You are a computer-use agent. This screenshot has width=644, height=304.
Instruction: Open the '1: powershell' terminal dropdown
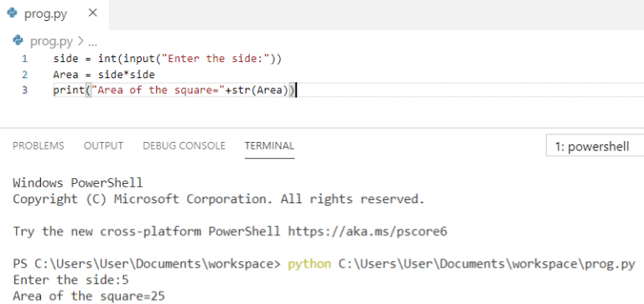595,146
